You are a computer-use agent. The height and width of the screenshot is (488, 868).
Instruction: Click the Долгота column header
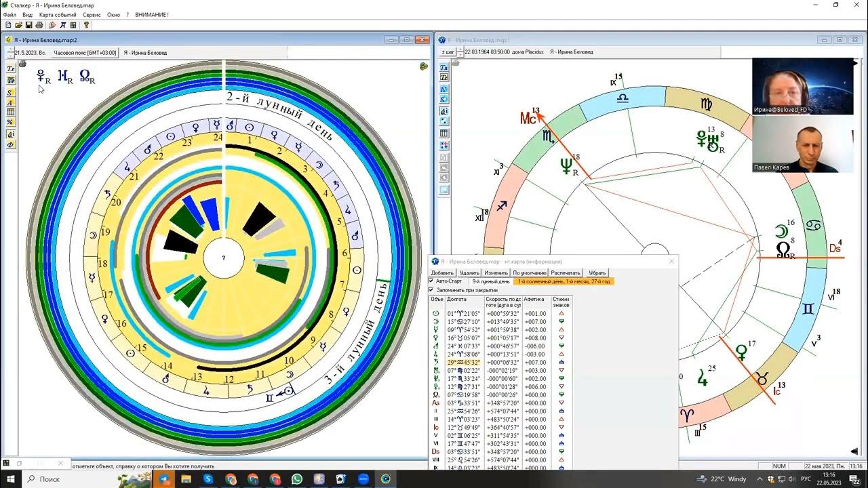tap(465, 302)
